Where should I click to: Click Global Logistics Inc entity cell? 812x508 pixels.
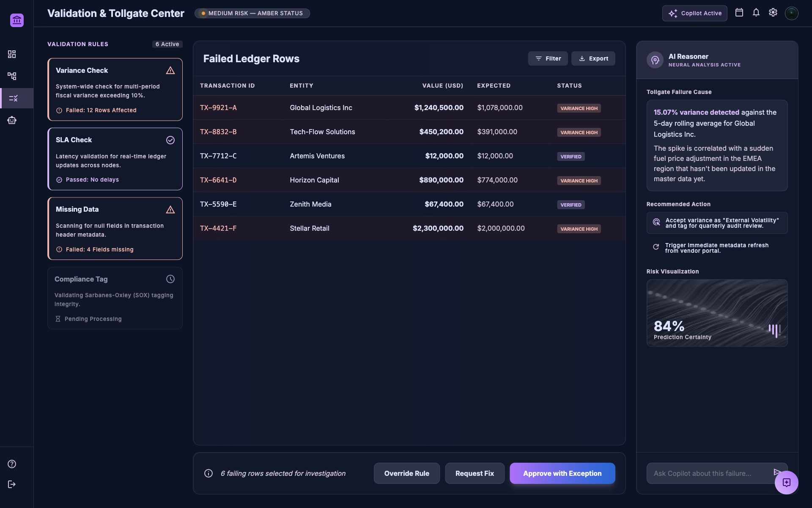[x=321, y=108]
